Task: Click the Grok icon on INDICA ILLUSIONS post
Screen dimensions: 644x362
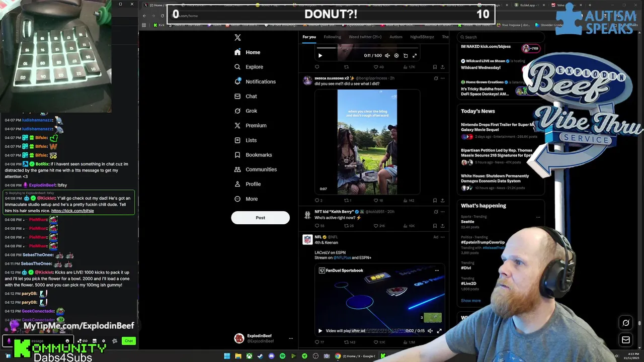Action: pos(436,78)
